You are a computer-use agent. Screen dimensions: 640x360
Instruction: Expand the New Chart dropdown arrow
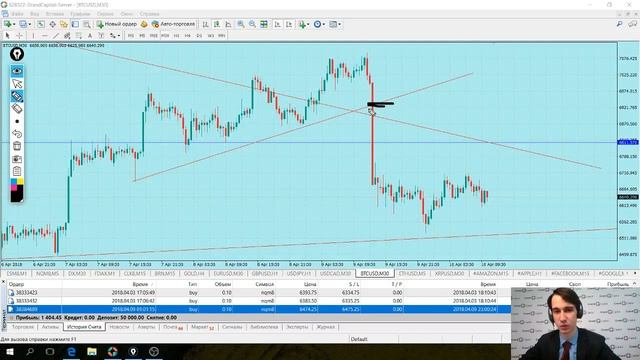14,24
